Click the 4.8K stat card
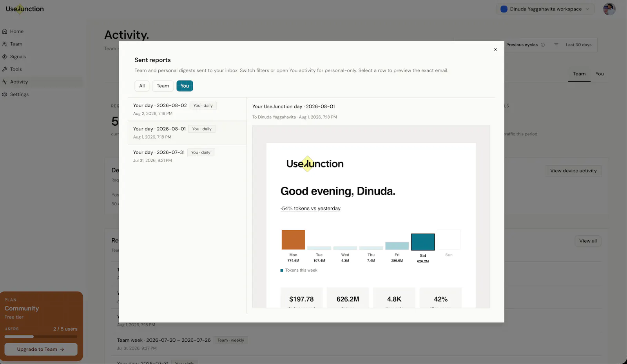 [394, 298]
